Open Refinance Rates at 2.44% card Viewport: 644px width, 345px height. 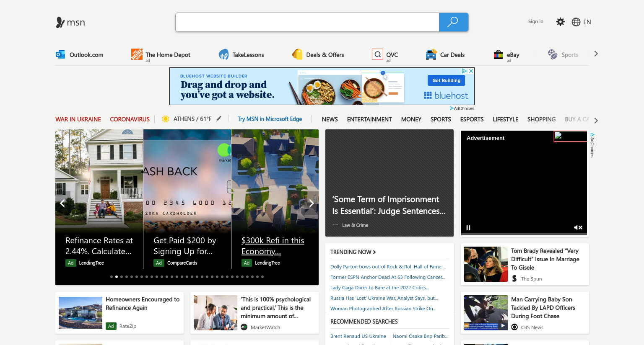(99, 199)
